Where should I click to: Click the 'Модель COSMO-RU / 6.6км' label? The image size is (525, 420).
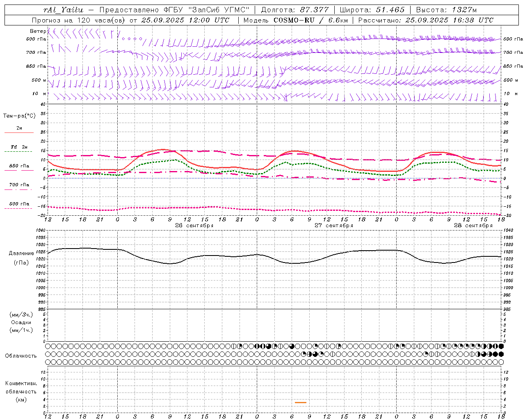[295, 20]
